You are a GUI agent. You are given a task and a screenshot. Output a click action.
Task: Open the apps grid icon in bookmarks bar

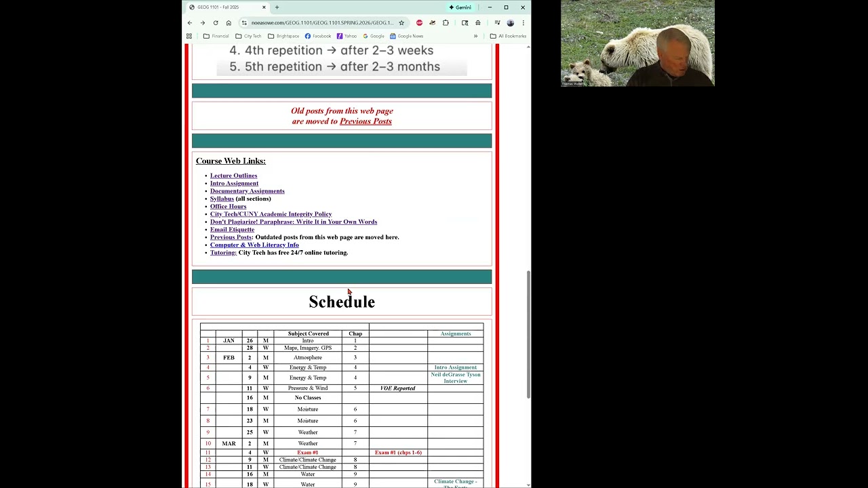(x=189, y=36)
